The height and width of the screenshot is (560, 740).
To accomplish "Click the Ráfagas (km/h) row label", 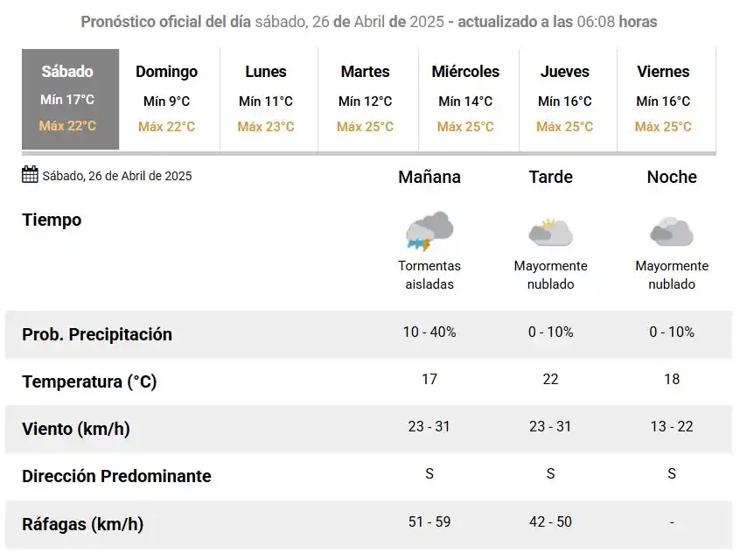I will tap(82, 524).
